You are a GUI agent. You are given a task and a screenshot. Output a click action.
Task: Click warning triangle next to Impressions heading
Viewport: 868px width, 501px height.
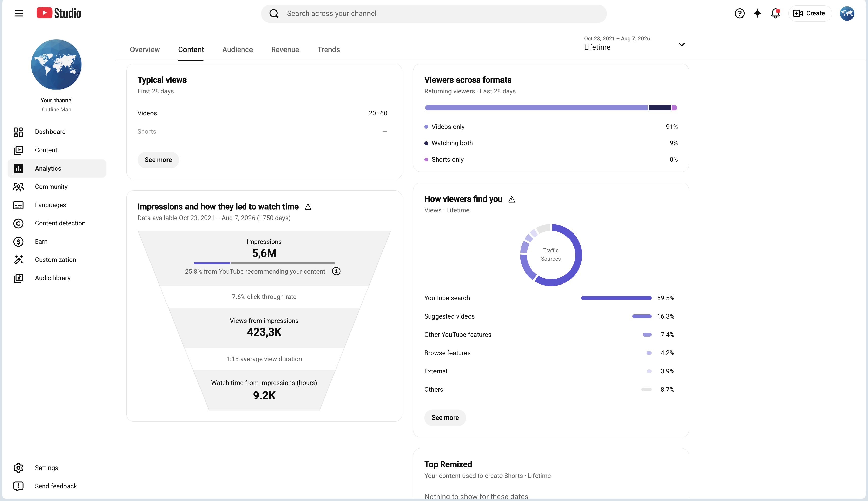pyautogui.click(x=308, y=207)
